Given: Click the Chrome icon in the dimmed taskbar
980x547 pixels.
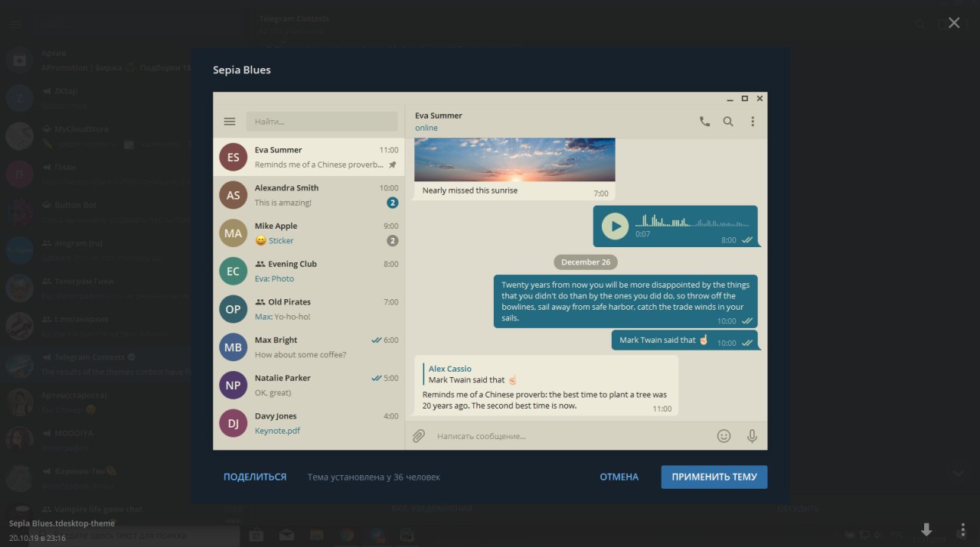Looking at the screenshot, I should tap(347, 535).
